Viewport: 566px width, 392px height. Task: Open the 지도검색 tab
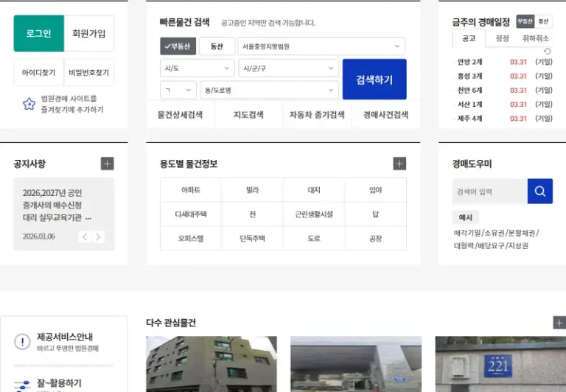point(248,115)
